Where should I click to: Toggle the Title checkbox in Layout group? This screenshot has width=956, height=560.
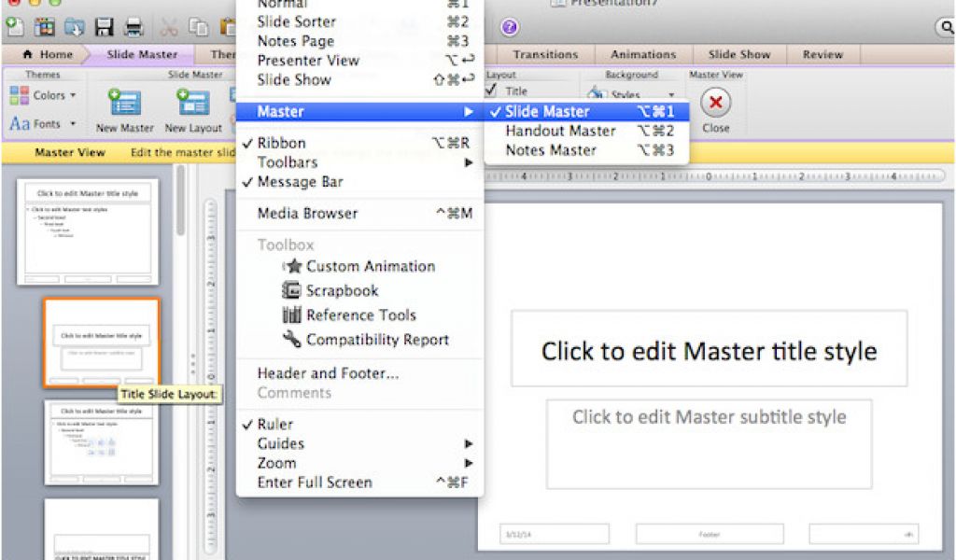tap(490, 91)
